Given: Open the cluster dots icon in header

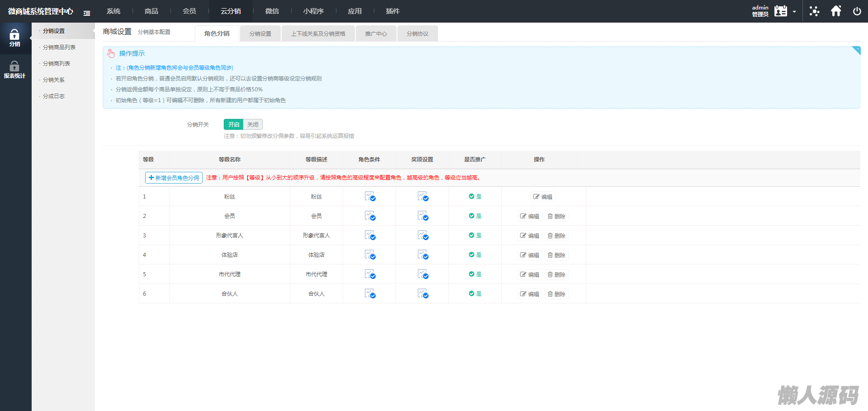Looking at the screenshot, I should click(x=814, y=11).
